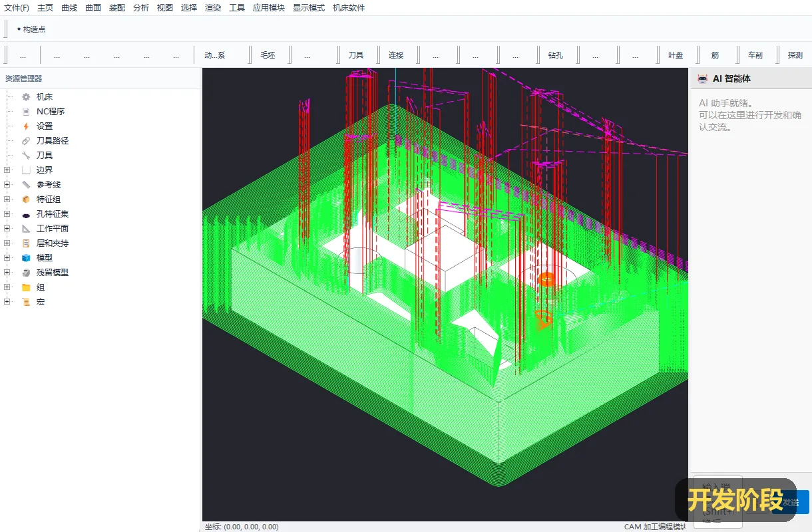The height and width of the screenshot is (532, 812).
Task: Click the CAM 加工编程模块 status text
Action: click(x=655, y=527)
